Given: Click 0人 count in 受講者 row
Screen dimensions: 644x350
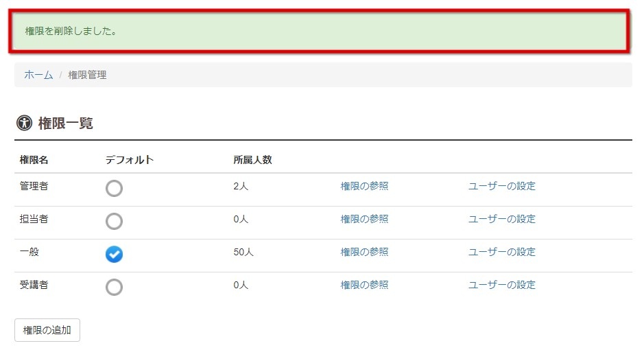Looking at the screenshot, I should point(241,285).
